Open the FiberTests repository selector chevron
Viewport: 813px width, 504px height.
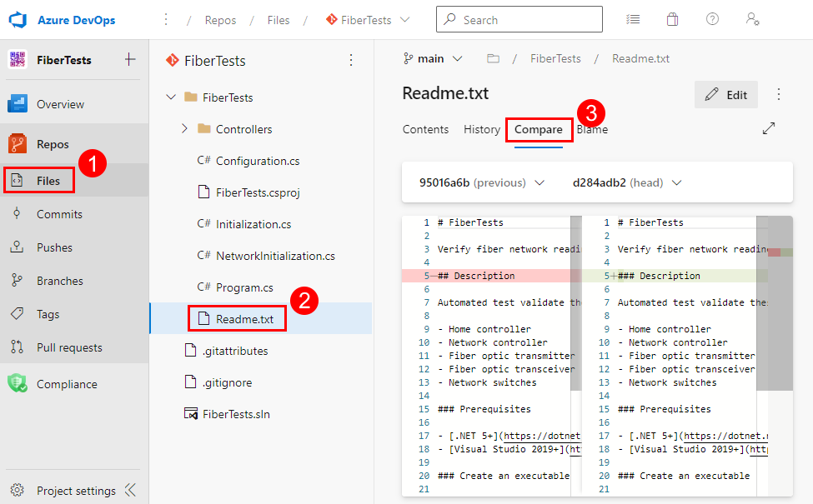coord(406,18)
